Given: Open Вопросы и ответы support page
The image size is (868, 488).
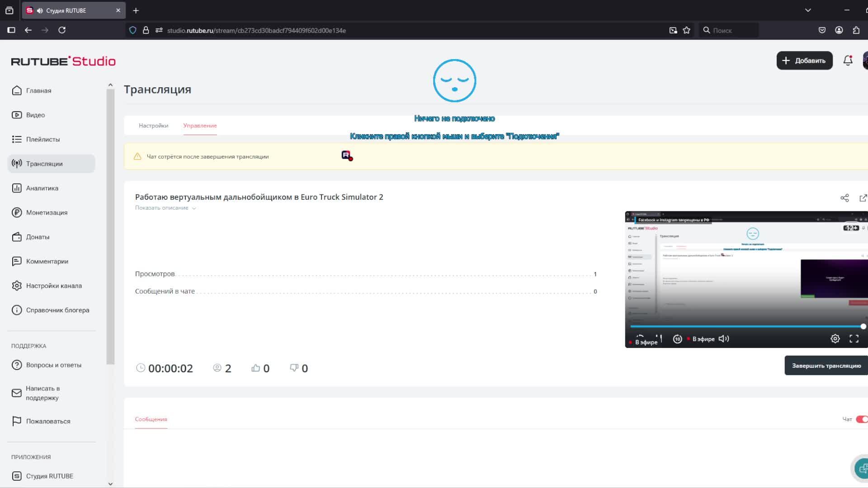Looking at the screenshot, I should pos(51,365).
